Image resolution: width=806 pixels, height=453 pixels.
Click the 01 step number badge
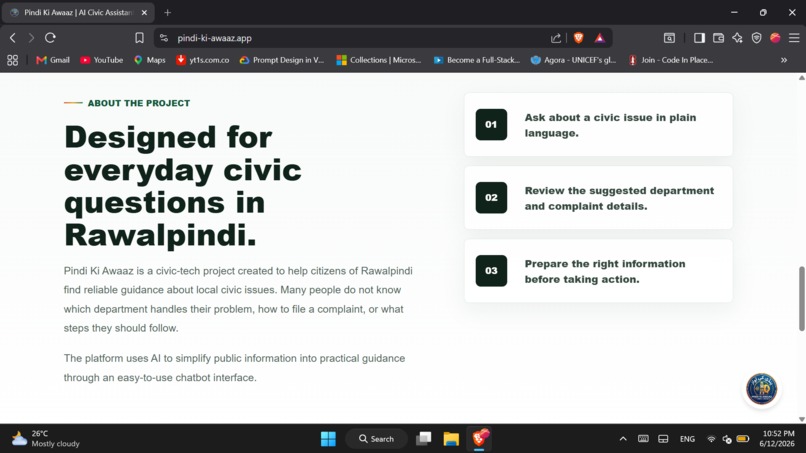click(x=491, y=124)
